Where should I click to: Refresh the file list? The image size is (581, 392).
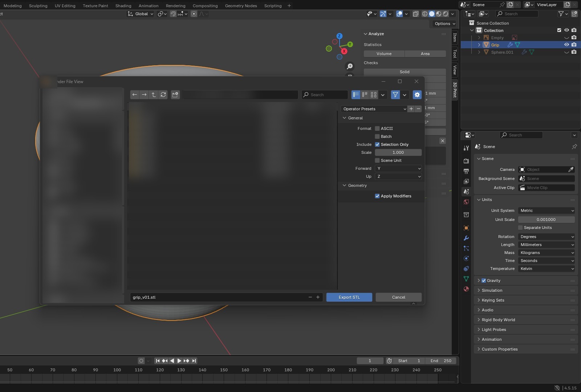click(163, 95)
